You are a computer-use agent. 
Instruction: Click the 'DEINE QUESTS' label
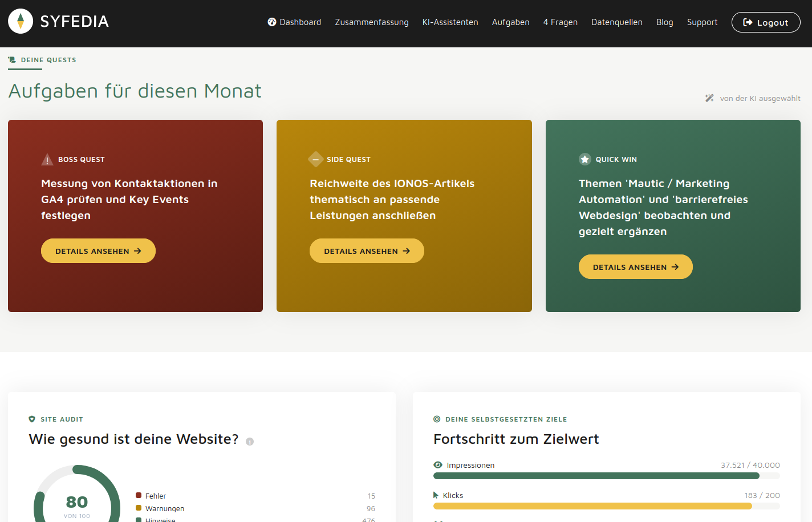48,60
